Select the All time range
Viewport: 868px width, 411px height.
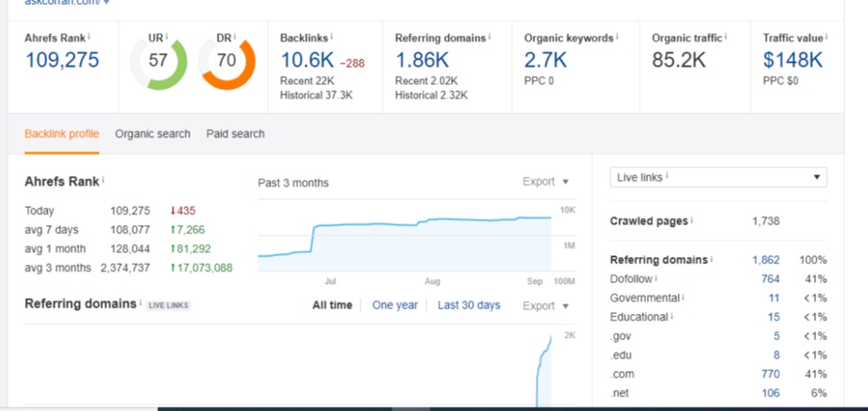(332, 305)
